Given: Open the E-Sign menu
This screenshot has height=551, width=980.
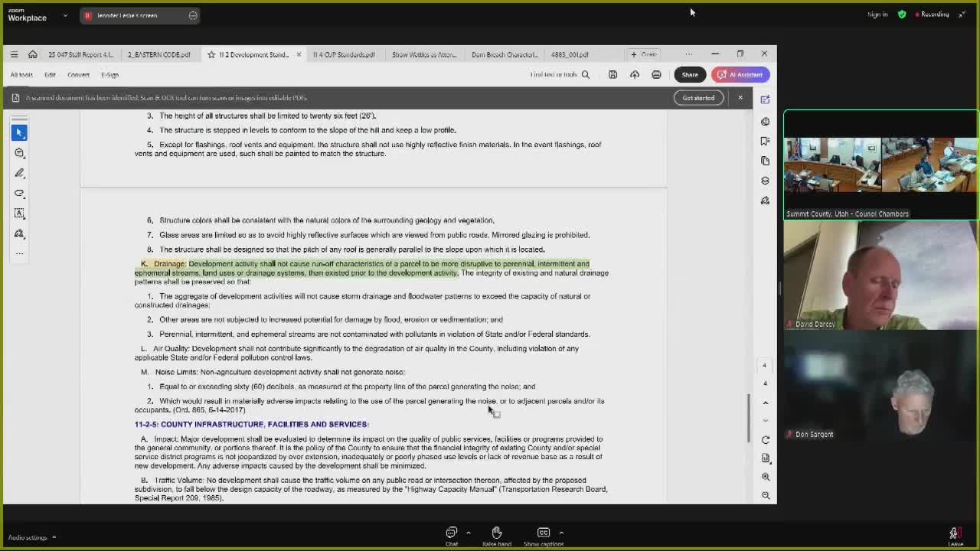Looking at the screenshot, I should tap(109, 75).
